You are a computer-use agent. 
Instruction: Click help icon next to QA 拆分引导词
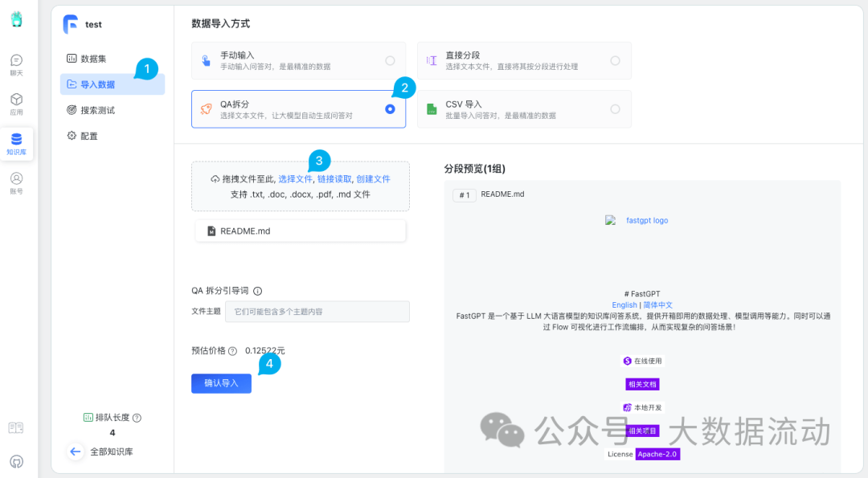(257, 291)
